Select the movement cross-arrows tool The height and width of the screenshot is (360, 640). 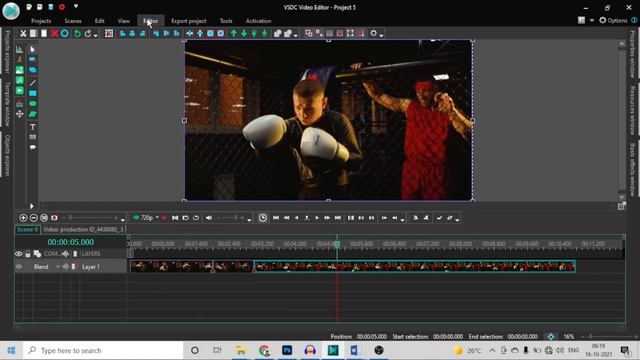point(20,114)
